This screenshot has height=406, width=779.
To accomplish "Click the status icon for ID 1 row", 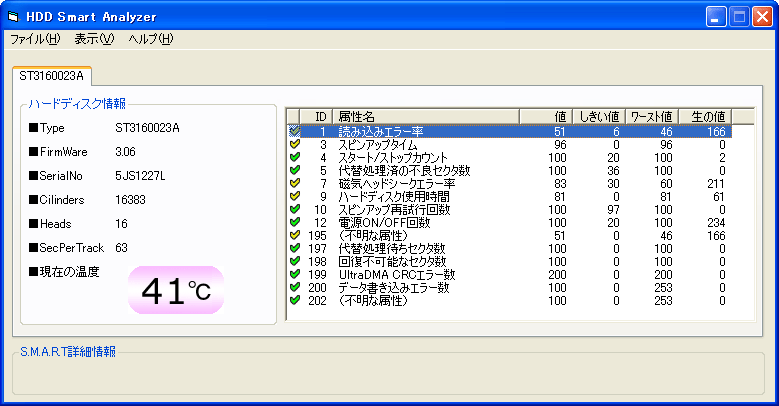I will [295, 131].
